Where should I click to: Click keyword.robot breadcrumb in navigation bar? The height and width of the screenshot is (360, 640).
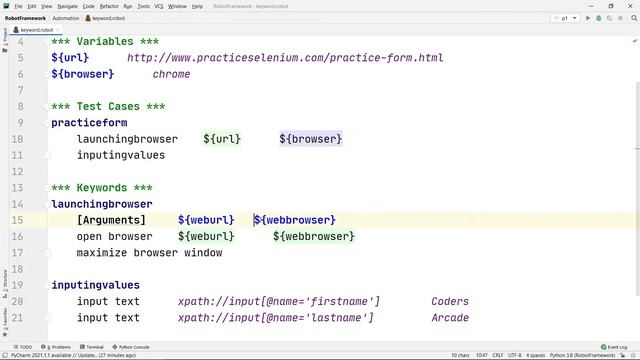105,18
